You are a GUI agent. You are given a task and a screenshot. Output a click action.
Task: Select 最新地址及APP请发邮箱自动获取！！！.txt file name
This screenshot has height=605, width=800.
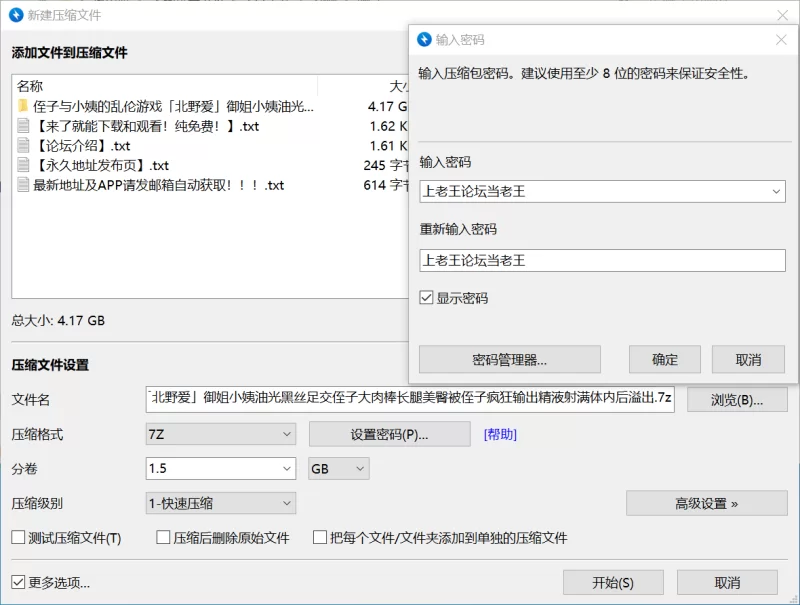(x=159, y=185)
